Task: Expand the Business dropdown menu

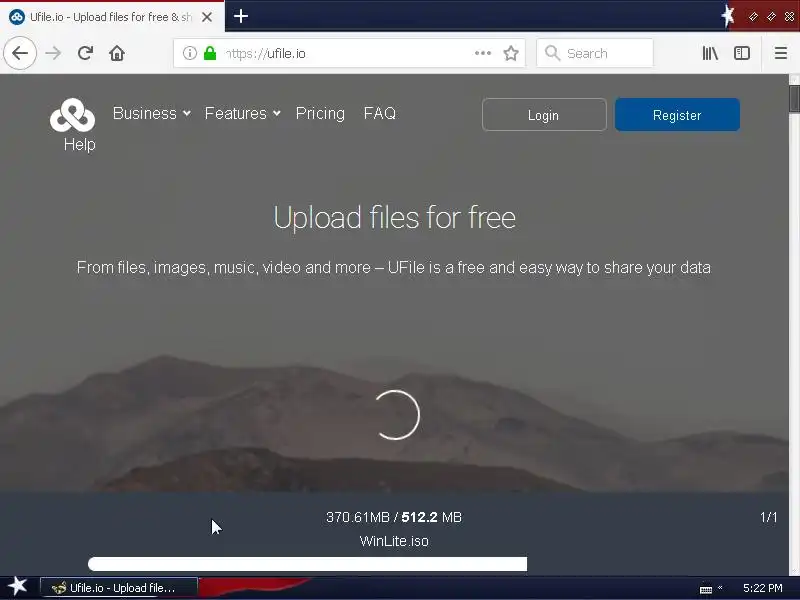Action: [152, 113]
